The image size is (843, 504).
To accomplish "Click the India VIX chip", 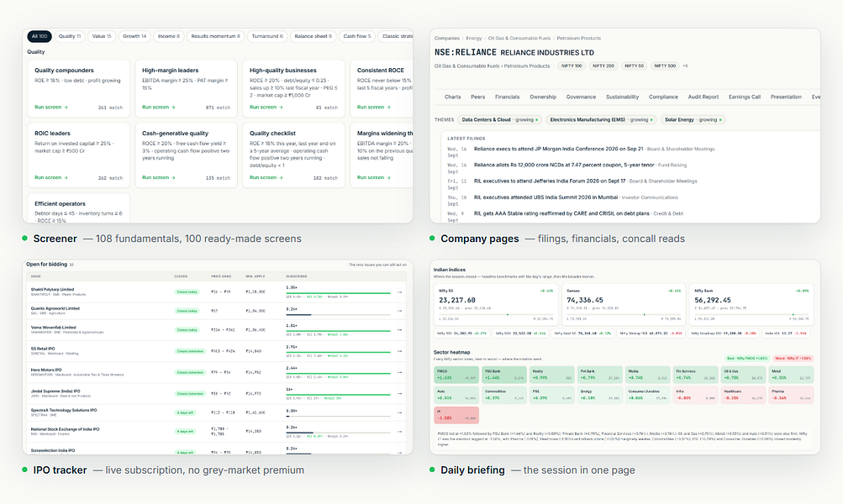I will click(786, 333).
